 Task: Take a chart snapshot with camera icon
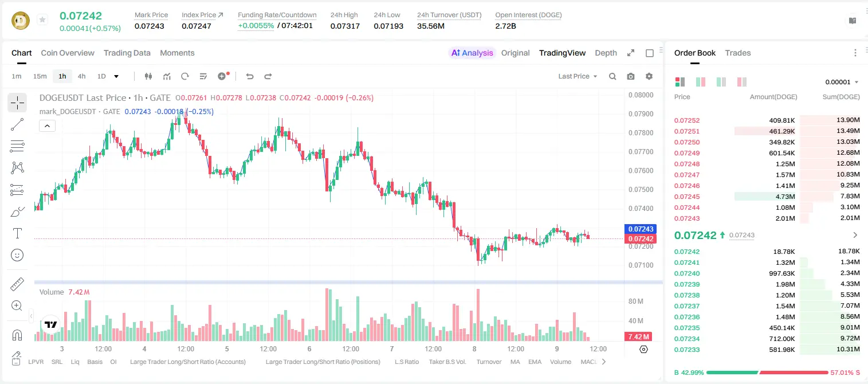pos(631,76)
